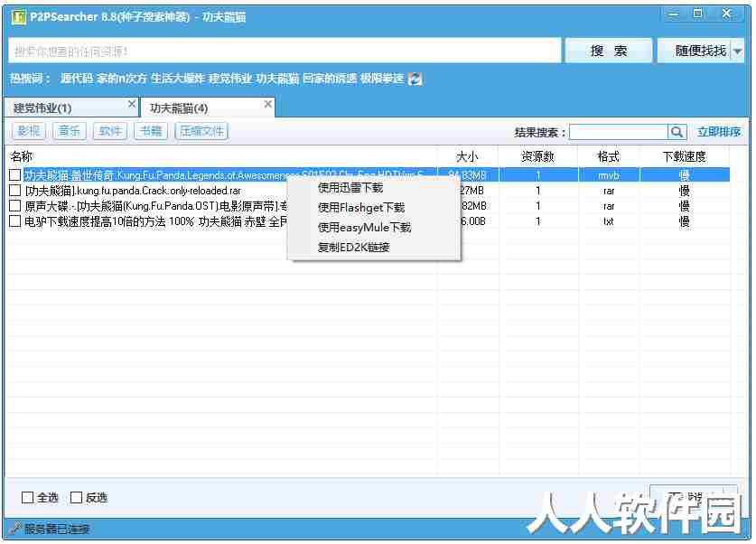Image resolution: width=756 pixels, height=544 pixels.
Task: Click the magnifier icon in result search
Action: click(677, 132)
